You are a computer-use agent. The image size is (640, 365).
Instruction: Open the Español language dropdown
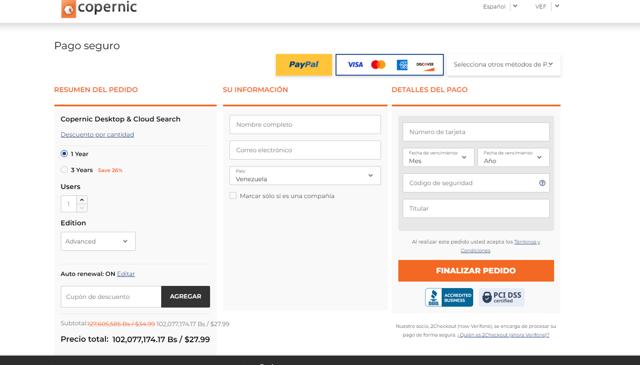pos(500,6)
